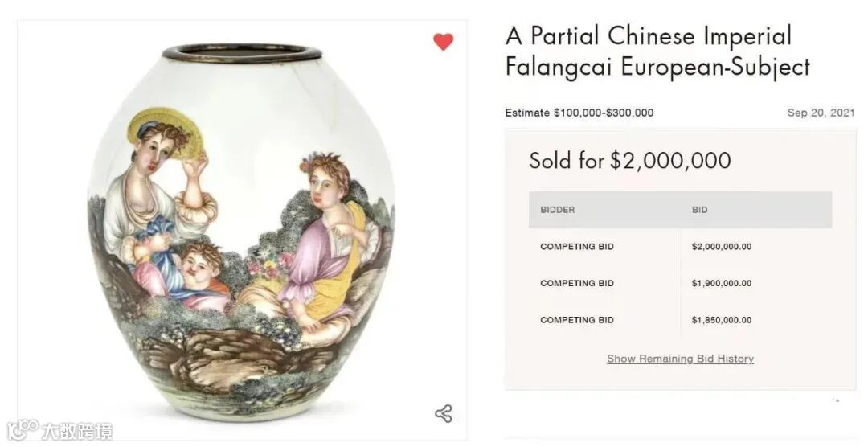868x447 pixels.
Task: Click the lot title heading
Action: tap(657, 51)
